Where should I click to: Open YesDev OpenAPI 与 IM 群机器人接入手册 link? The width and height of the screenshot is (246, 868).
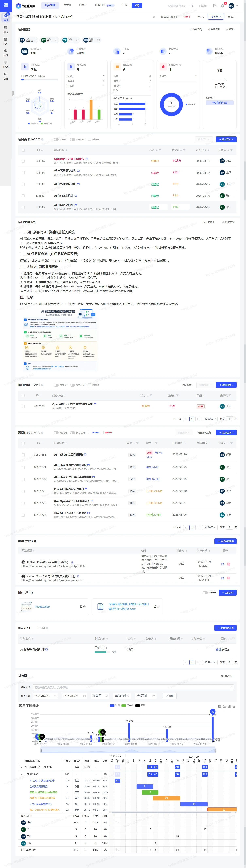coord(51,576)
